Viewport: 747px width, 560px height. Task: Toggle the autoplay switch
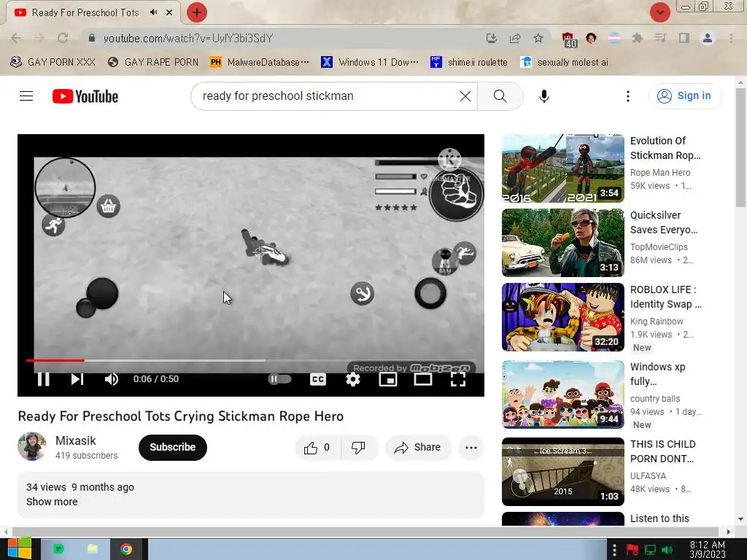279,379
